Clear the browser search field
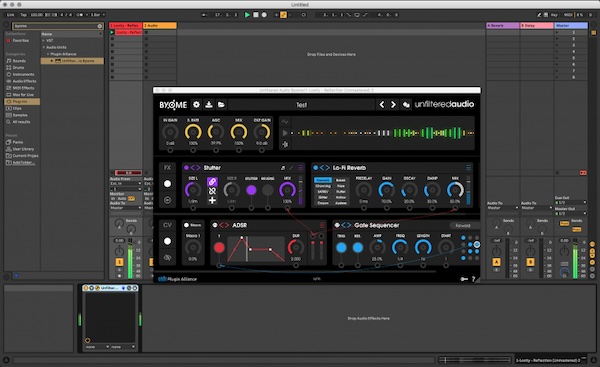 [x=100, y=26]
